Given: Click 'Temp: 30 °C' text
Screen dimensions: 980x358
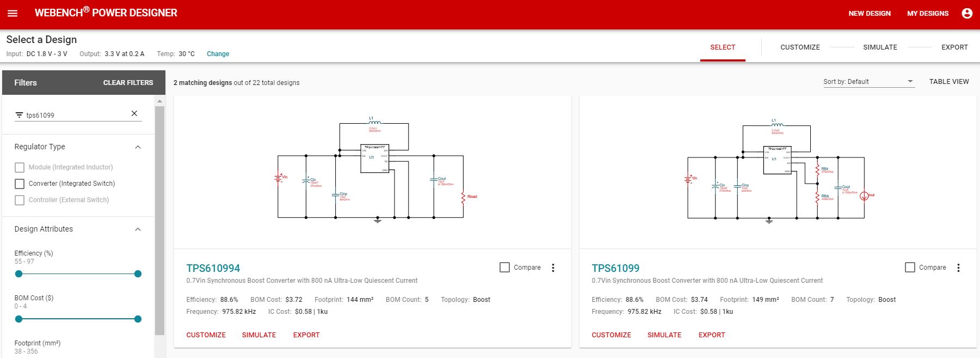Looking at the screenshot, I should click(x=176, y=54).
